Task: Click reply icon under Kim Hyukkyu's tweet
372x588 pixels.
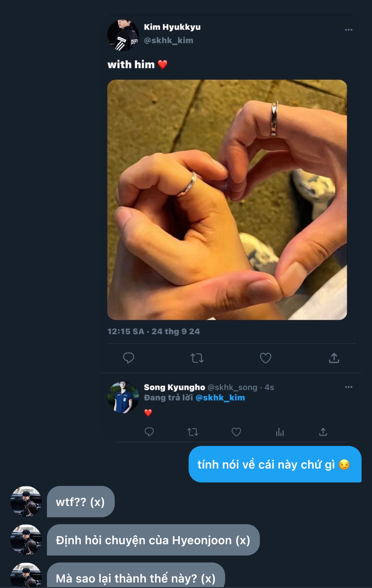Action: 128,358
